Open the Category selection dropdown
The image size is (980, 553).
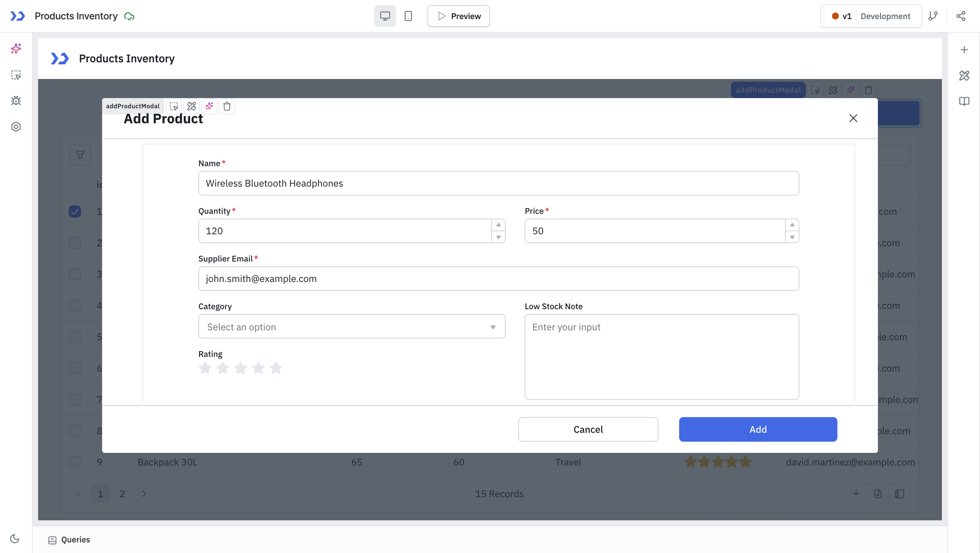(x=352, y=327)
